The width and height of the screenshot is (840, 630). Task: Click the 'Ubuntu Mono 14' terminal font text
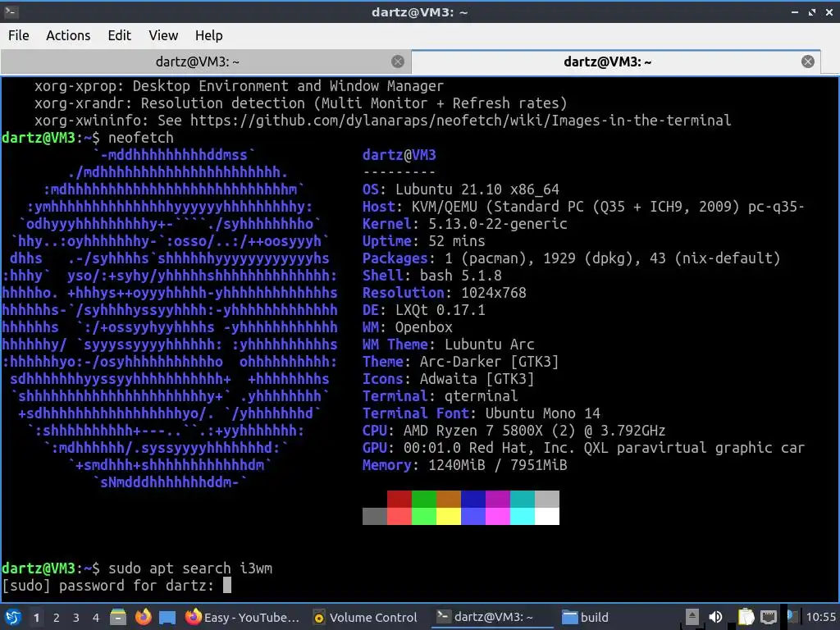coord(543,413)
